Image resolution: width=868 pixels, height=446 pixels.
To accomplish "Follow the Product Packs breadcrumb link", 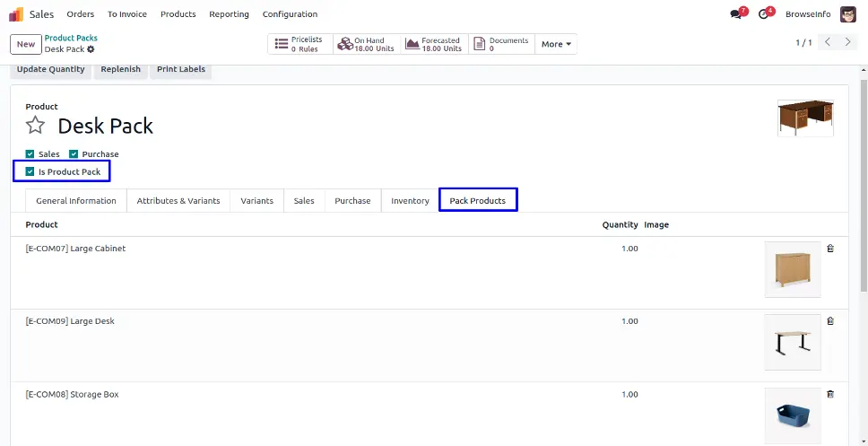I will [x=71, y=39].
